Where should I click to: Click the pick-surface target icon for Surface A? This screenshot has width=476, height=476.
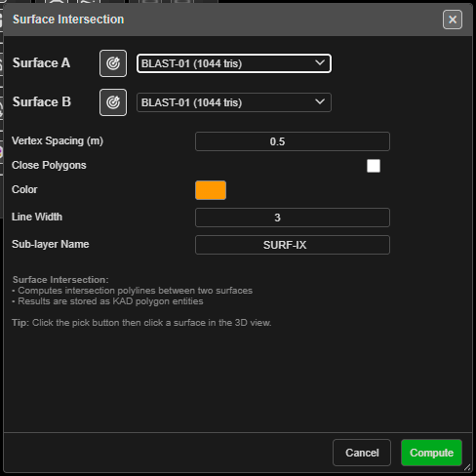(113, 63)
